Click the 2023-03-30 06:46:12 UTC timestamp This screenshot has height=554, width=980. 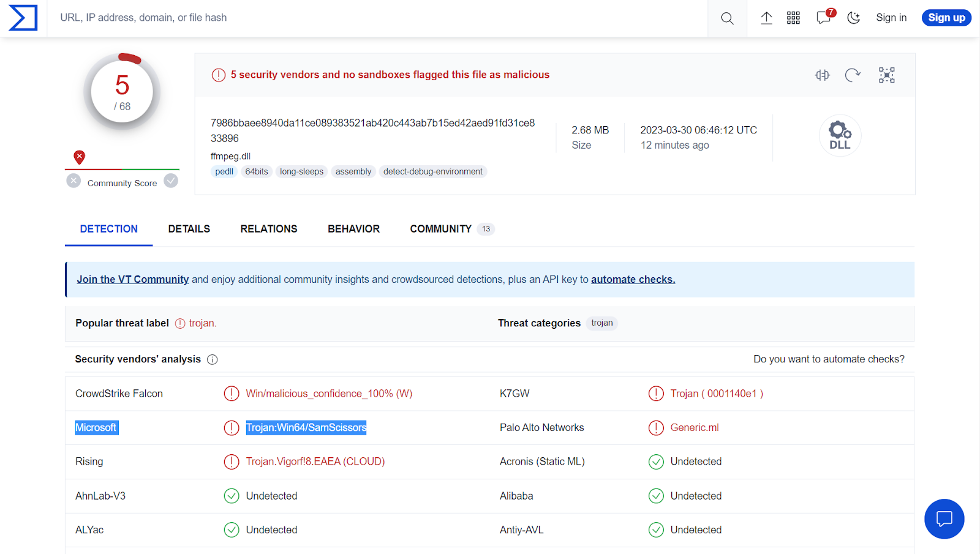point(699,130)
